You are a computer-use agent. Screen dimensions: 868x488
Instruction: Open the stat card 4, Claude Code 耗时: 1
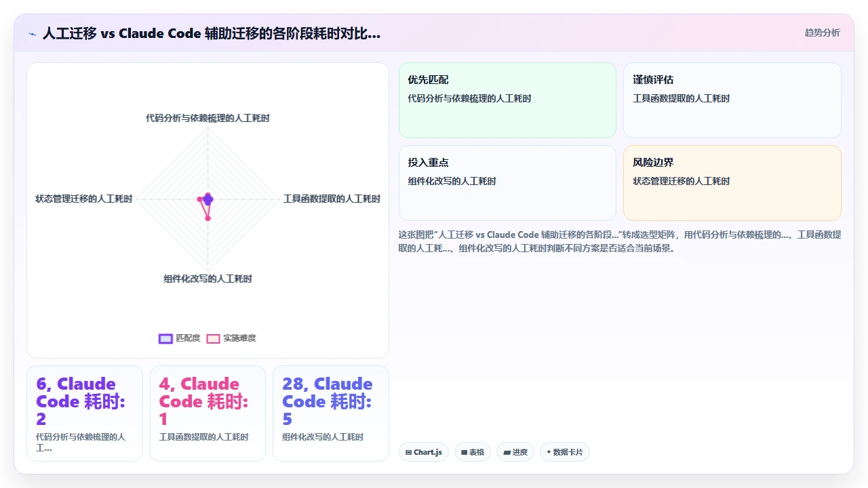click(x=208, y=413)
